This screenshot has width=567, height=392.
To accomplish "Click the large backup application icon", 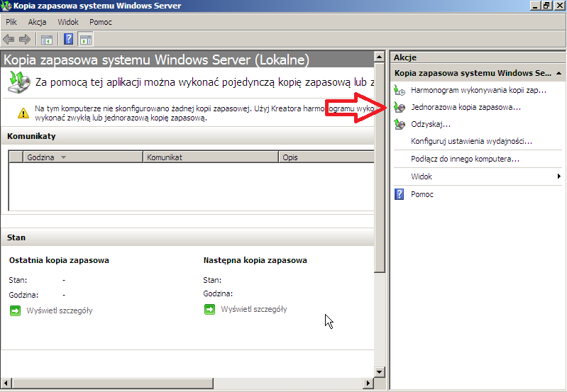I will point(18,82).
